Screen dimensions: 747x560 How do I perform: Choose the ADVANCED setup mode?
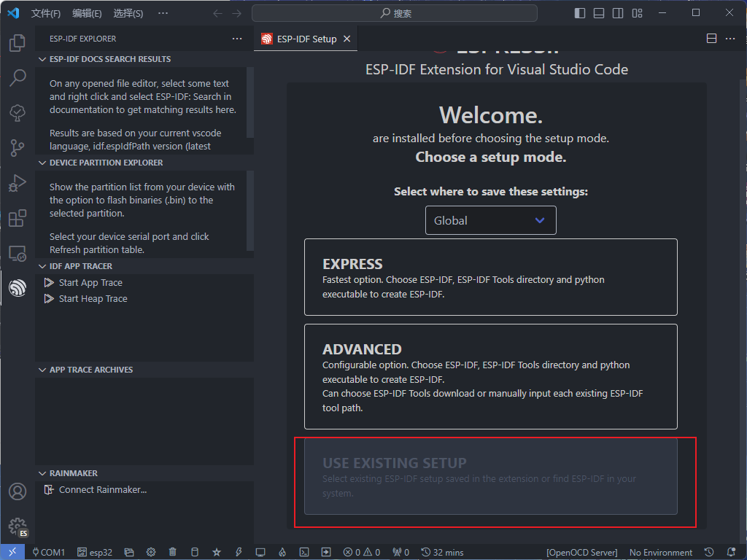coord(491,377)
